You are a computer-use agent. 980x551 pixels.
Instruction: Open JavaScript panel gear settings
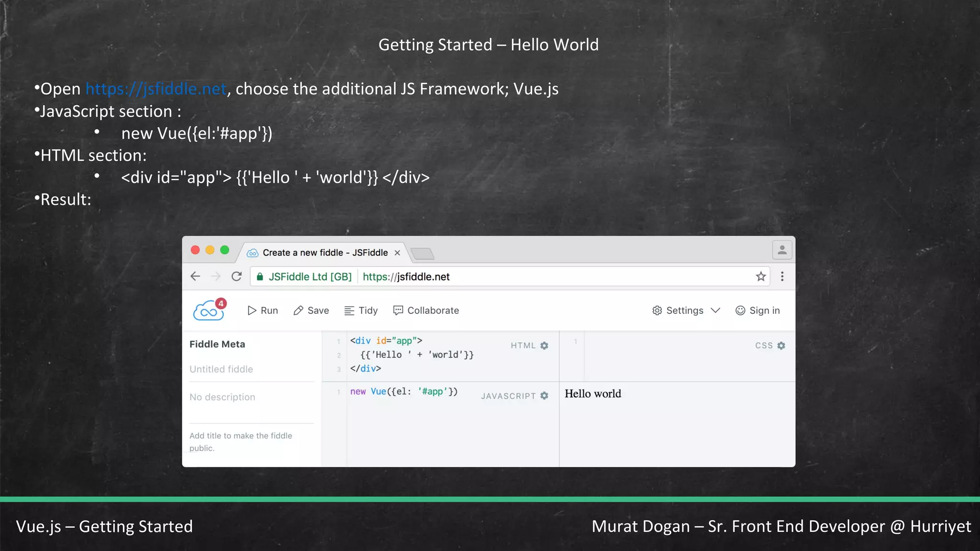(544, 396)
